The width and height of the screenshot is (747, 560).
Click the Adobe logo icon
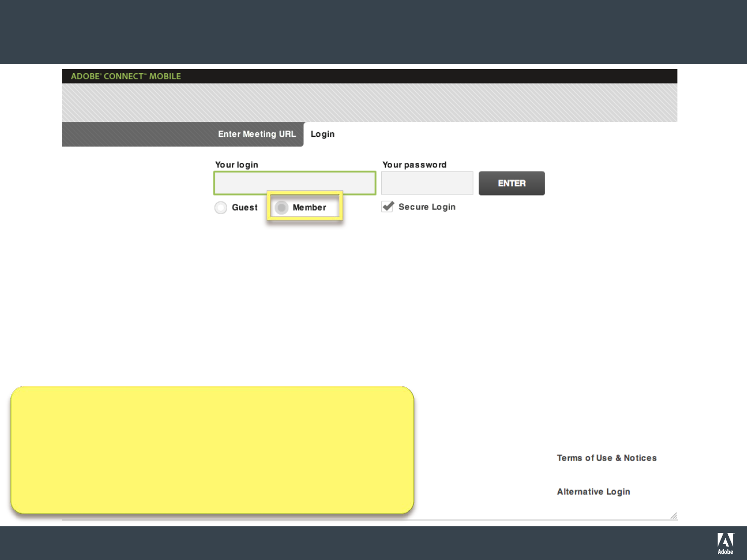point(726,543)
